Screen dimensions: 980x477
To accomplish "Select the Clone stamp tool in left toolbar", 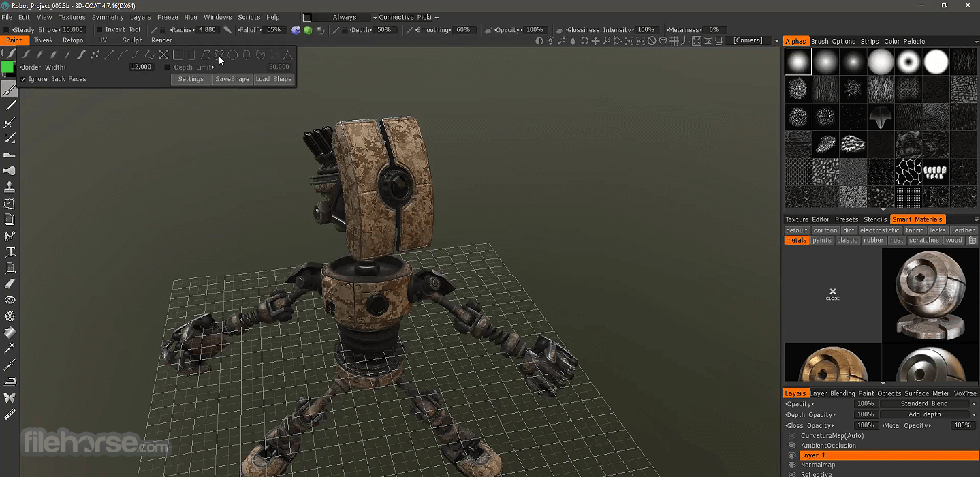I will pos(10,187).
